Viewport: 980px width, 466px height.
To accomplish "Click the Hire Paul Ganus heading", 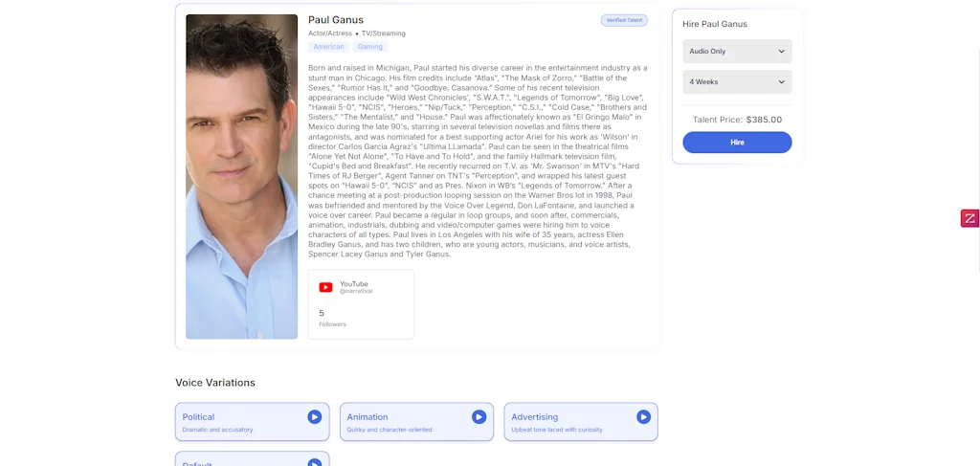I will (x=714, y=24).
